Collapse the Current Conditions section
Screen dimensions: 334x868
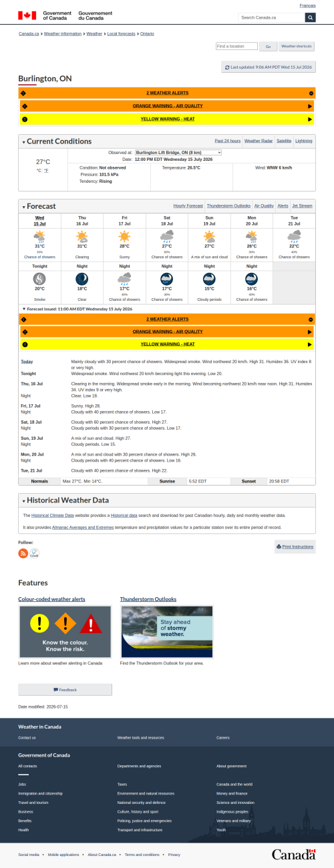[57, 141]
